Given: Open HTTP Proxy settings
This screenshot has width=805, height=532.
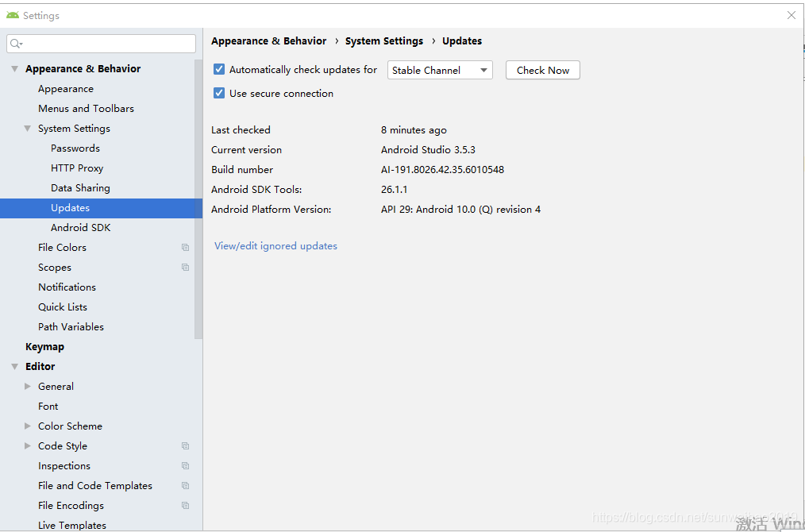Looking at the screenshot, I should click(x=77, y=168).
